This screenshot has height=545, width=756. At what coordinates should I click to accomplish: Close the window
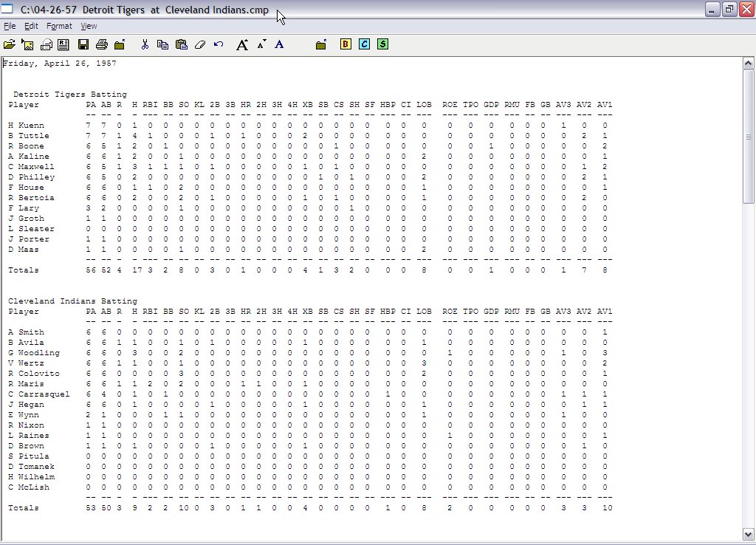click(747, 9)
